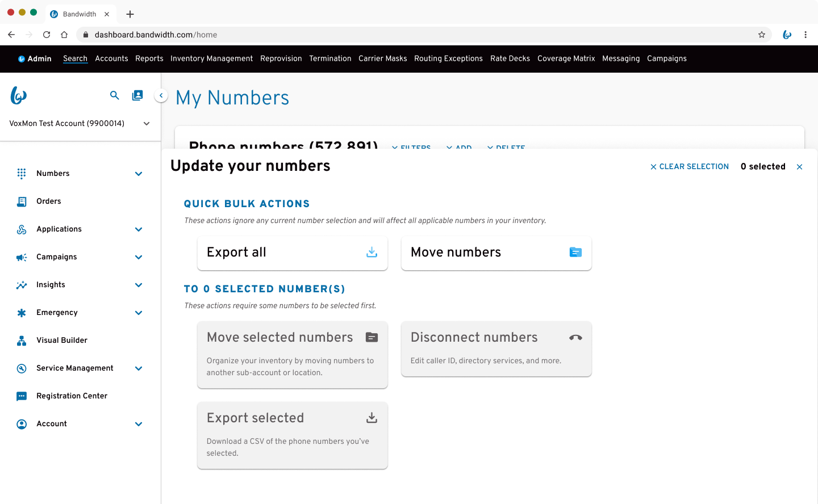The image size is (818, 504).
Task: Close the Update your numbers panel
Action: click(800, 167)
